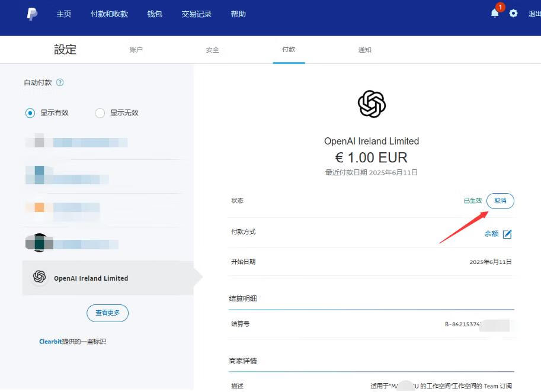Switch to the 通知 tab
Screen dimensions: 541x392
coord(364,50)
